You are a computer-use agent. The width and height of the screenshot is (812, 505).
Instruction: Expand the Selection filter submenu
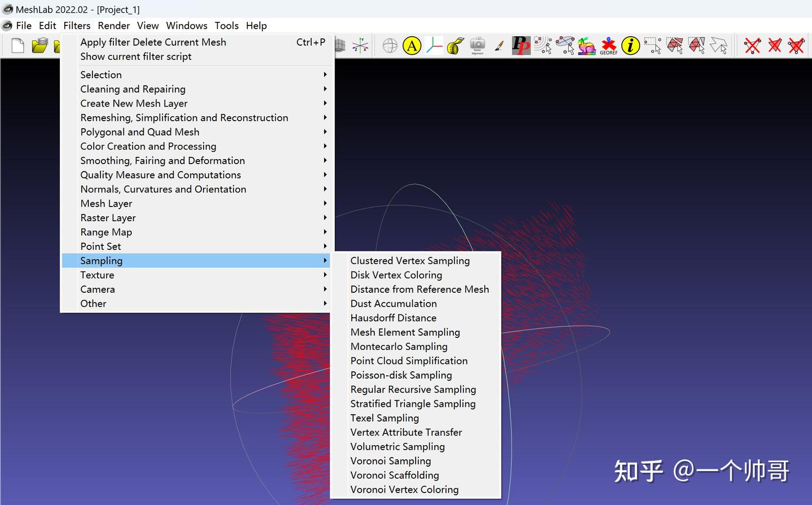click(101, 74)
